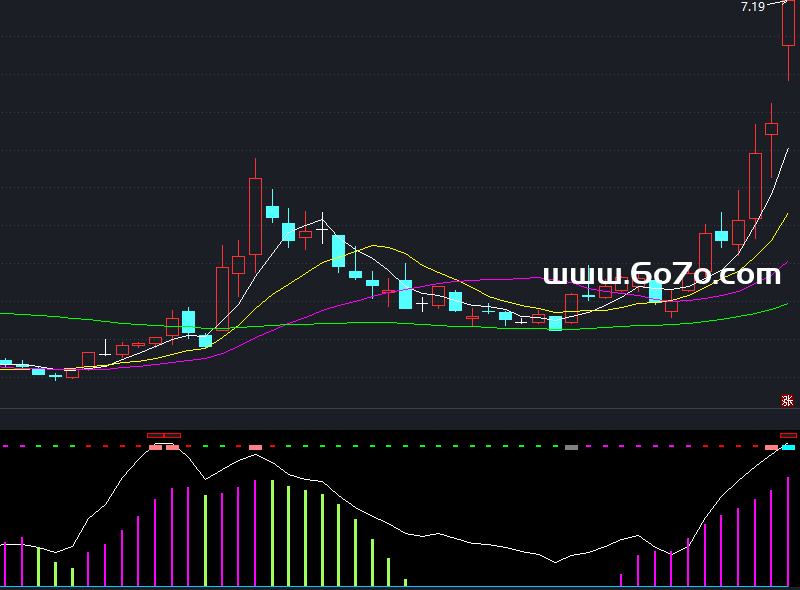Image resolution: width=800 pixels, height=590 pixels.
Task: Click the 7.19 high price label
Action: pyautogui.click(x=752, y=7)
